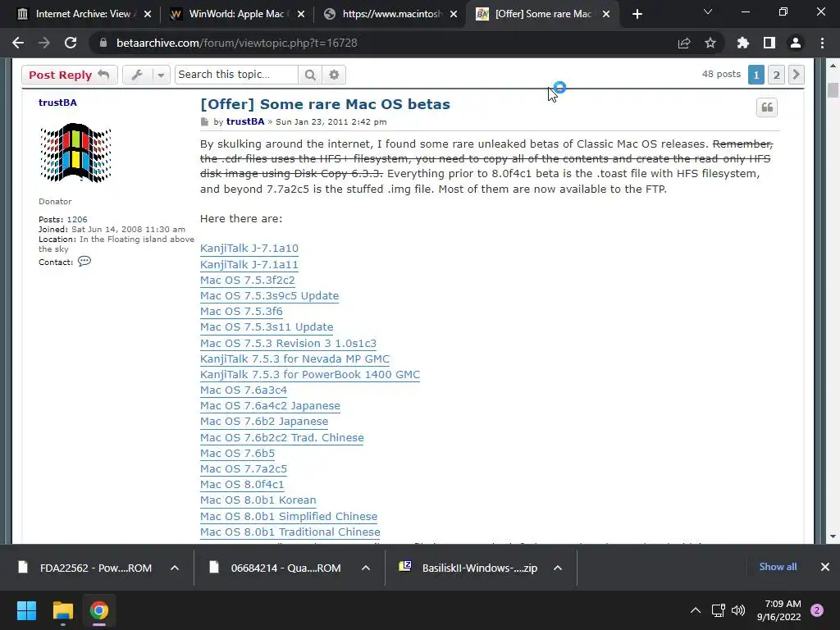
Task: Click the topic search magnifier button
Action: (310, 75)
